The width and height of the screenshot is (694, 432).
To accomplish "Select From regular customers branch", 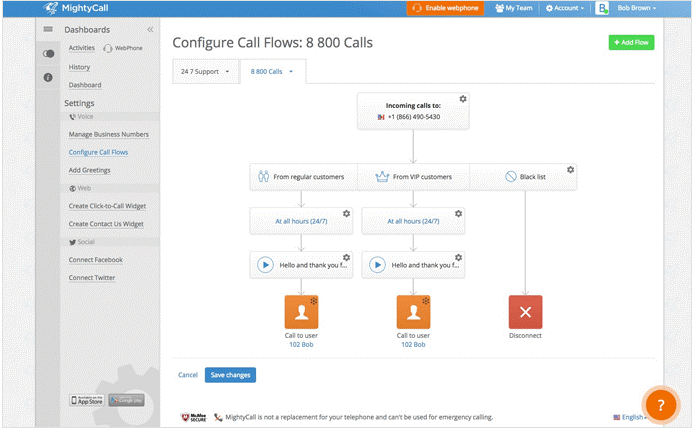I will (303, 177).
